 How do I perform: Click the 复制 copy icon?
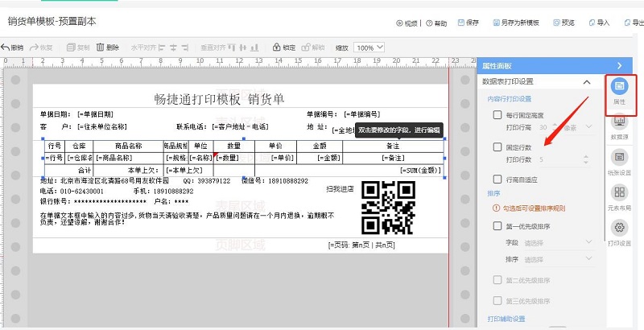pyautogui.click(x=71, y=47)
